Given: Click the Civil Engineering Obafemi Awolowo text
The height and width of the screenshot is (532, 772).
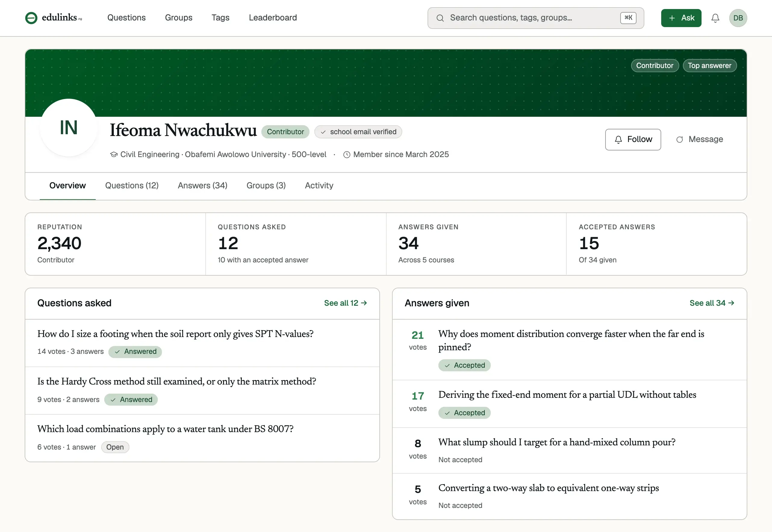Looking at the screenshot, I should [x=223, y=155].
